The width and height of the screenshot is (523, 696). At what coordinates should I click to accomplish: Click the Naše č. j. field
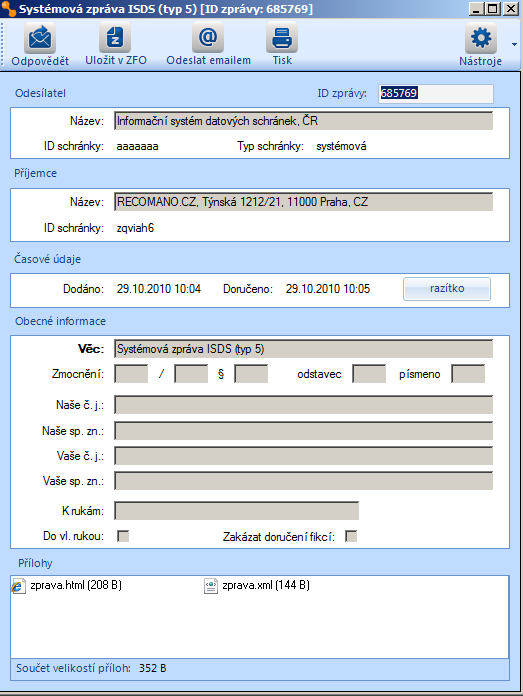304,405
